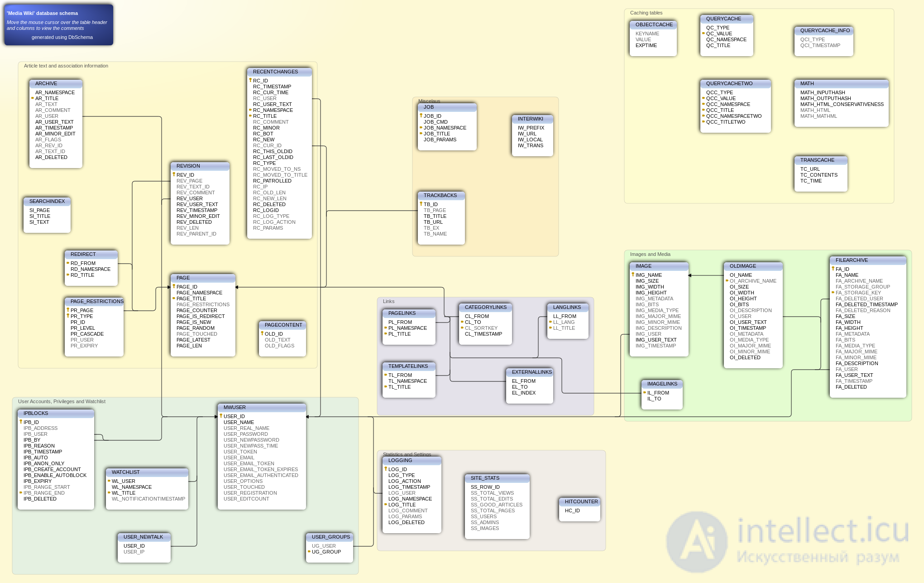Click the 'Caching tables' group label
The image size is (924, 583).
646,13
